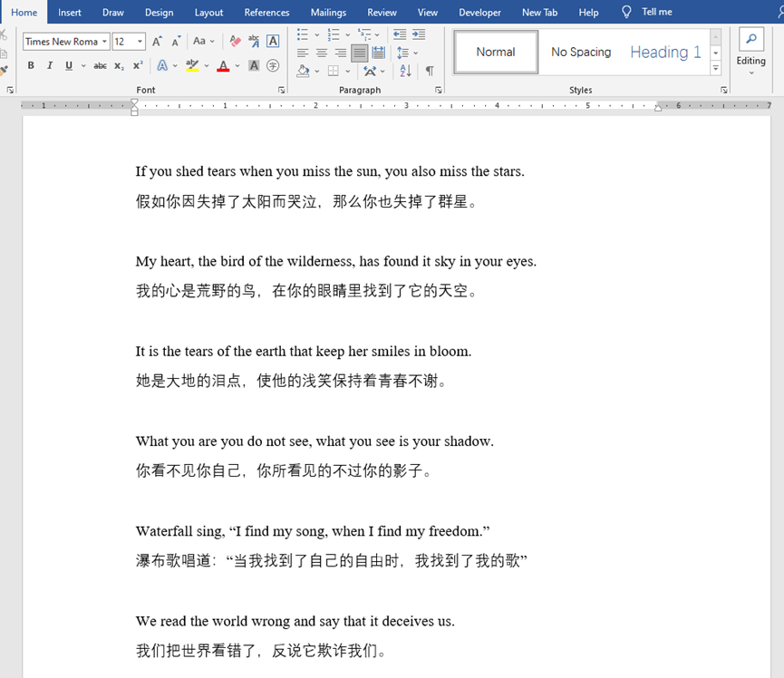Toggle bold formatting
The image size is (784, 678).
pos(30,65)
